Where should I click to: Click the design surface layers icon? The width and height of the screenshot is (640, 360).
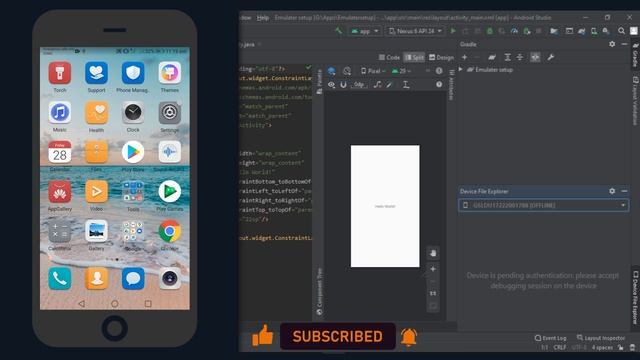[x=331, y=71]
